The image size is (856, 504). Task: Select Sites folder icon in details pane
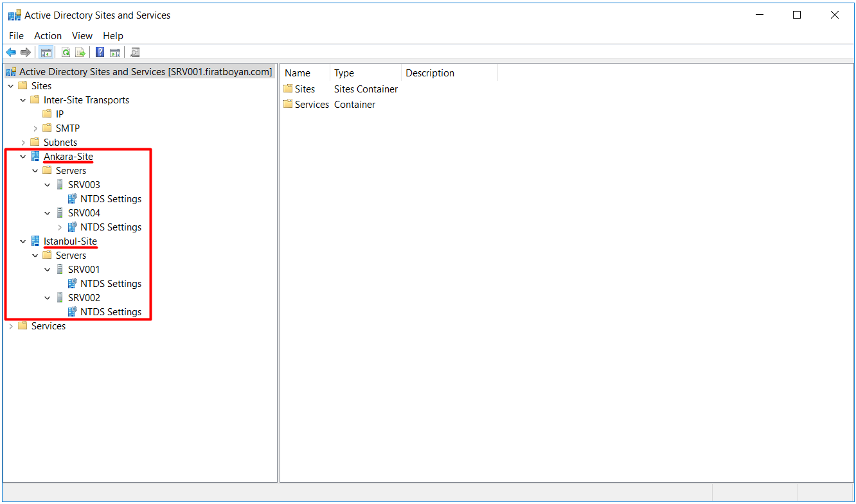(288, 89)
